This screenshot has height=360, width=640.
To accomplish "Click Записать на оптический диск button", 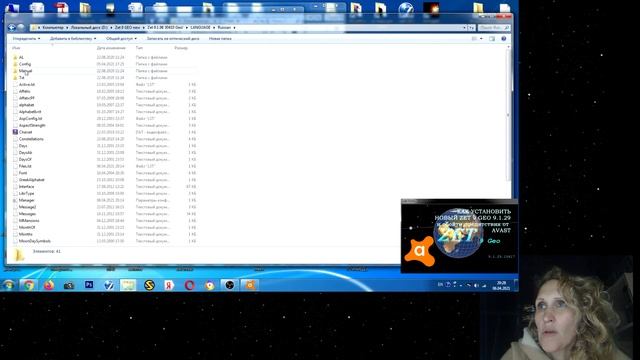I will pyautogui.click(x=173, y=38).
